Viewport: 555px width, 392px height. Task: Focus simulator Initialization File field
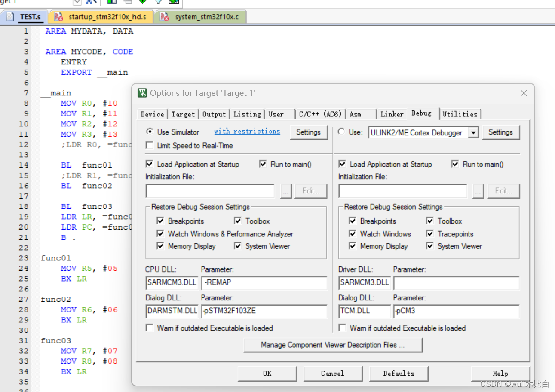click(x=210, y=191)
